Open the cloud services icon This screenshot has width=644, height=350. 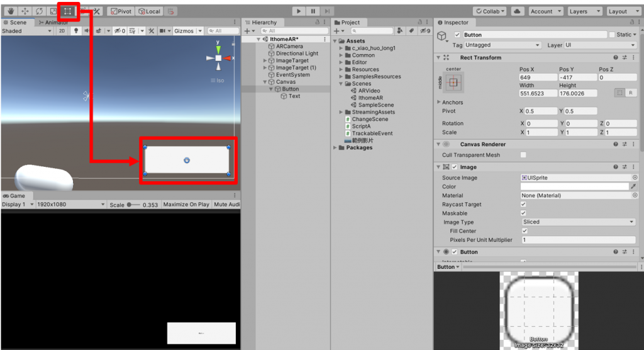point(517,11)
